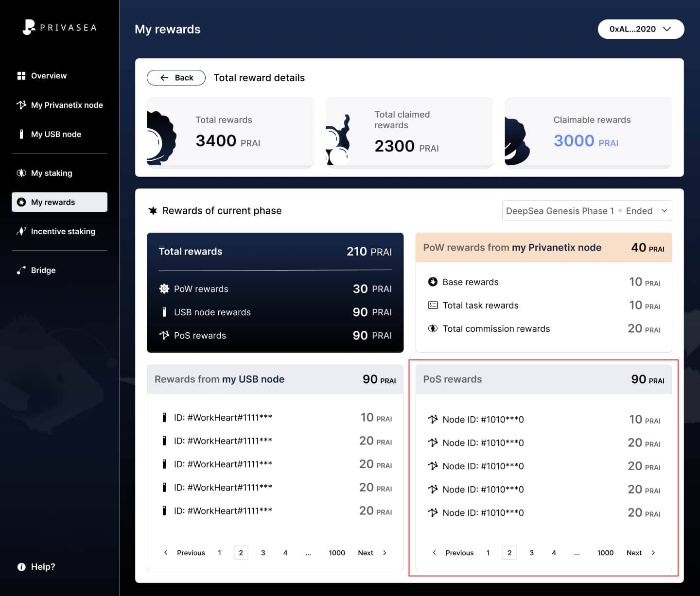Click PoS list Next page arrow
Screen dimensions: 700x596
[x=653, y=553]
